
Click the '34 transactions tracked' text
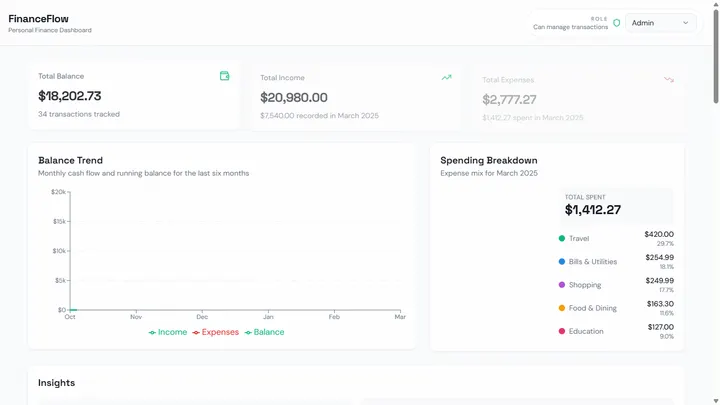point(79,114)
